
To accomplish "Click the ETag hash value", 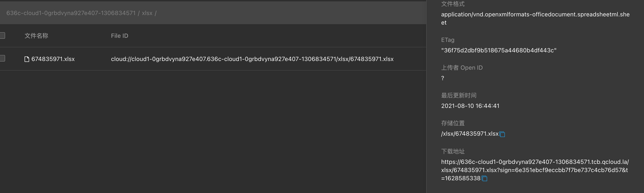I will coord(499,50).
